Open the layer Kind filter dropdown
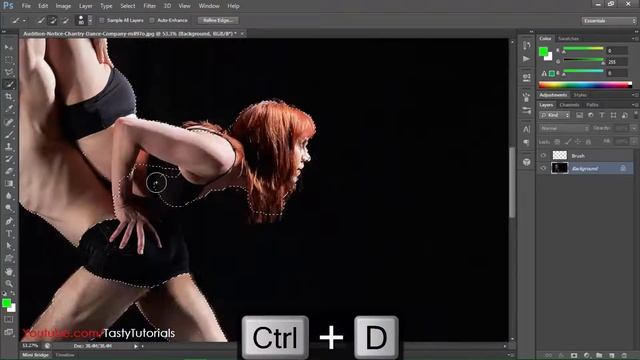 tap(554, 116)
